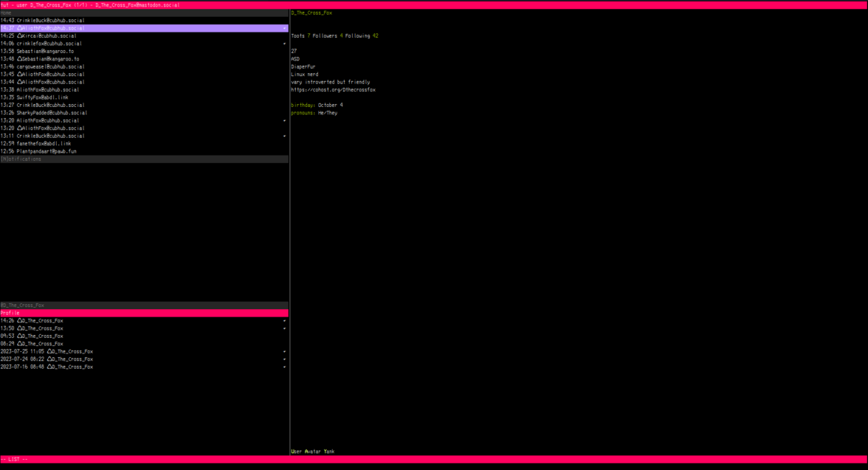Click the boost icon on the 2023-07-25 toot

(x=49, y=351)
